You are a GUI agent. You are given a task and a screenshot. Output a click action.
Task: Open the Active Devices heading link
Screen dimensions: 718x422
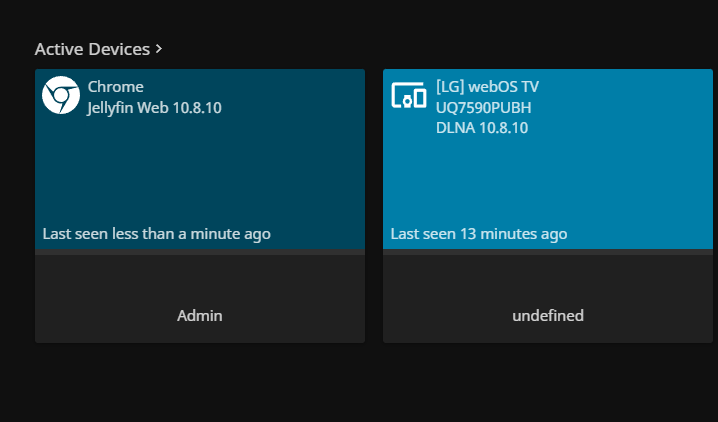pyautogui.click(x=92, y=49)
